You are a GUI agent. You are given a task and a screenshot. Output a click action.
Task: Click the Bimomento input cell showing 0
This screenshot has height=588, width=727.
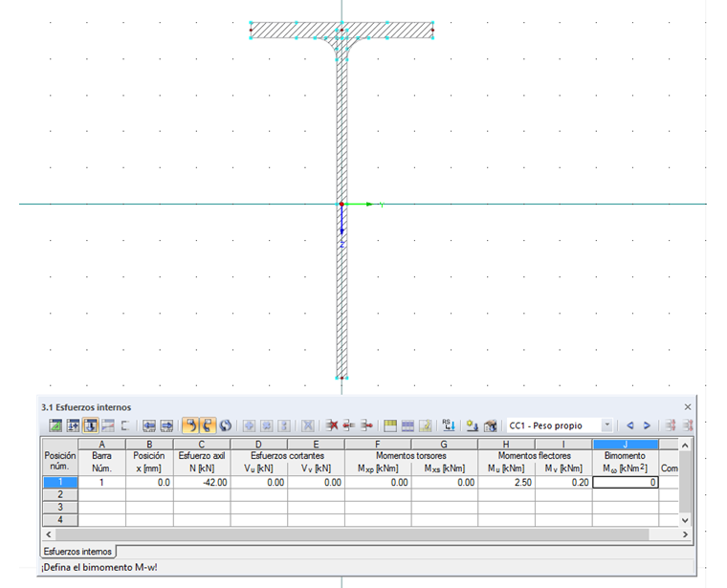625,483
